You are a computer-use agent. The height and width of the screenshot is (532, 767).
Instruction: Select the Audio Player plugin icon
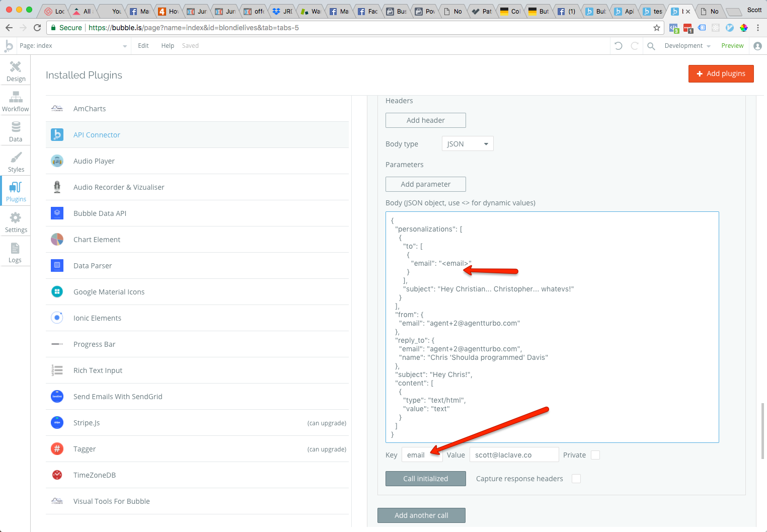tap(57, 161)
